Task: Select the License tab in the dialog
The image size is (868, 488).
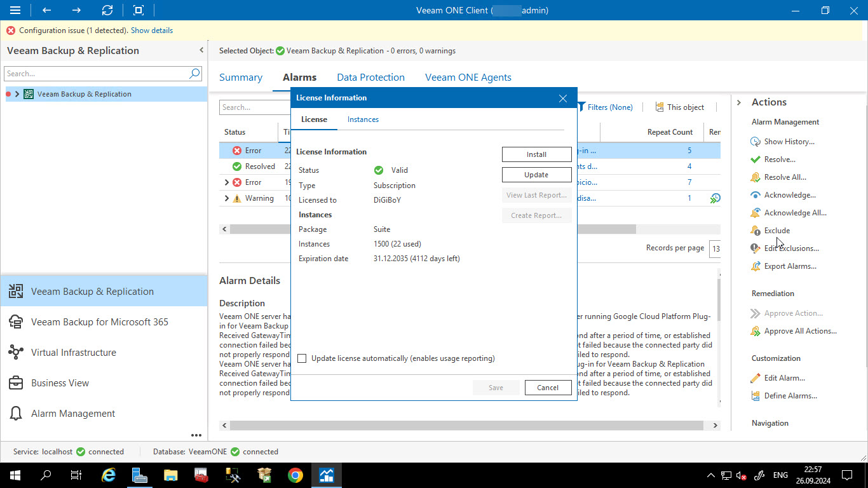Action: [x=314, y=119]
